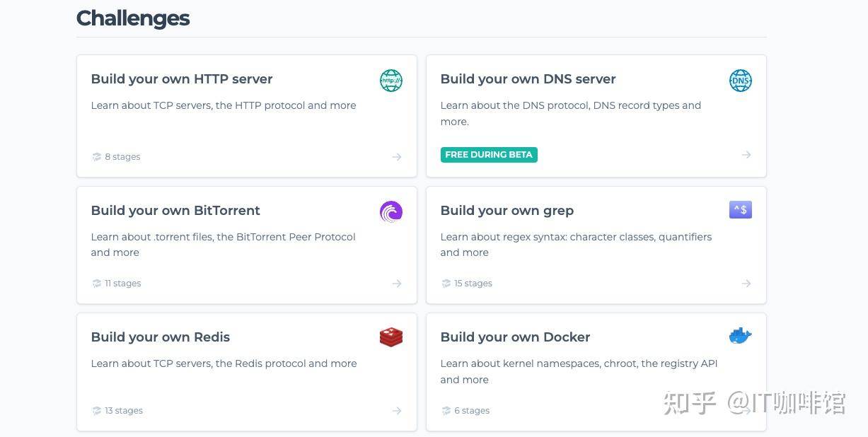Click the "8 stages" label
Image resolution: width=868 pixels, height=437 pixels.
pos(122,157)
